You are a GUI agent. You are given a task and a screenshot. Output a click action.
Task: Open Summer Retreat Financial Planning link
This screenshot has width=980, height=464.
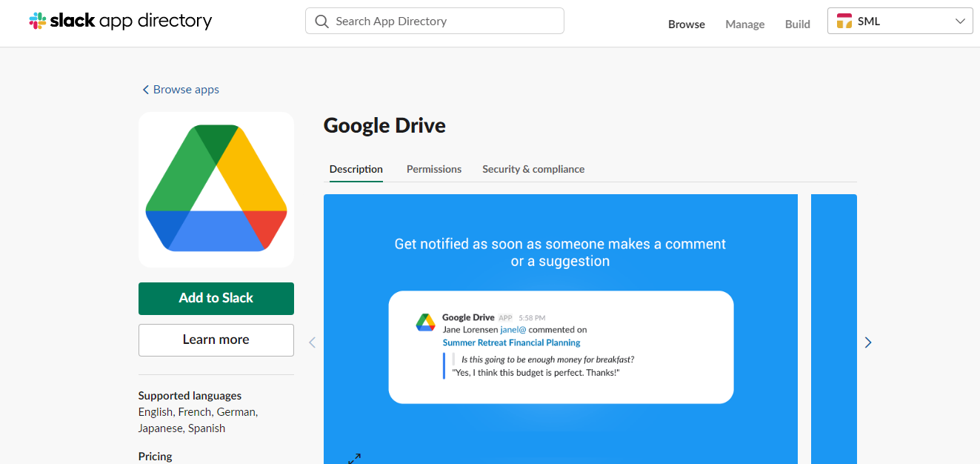pos(511,342)
